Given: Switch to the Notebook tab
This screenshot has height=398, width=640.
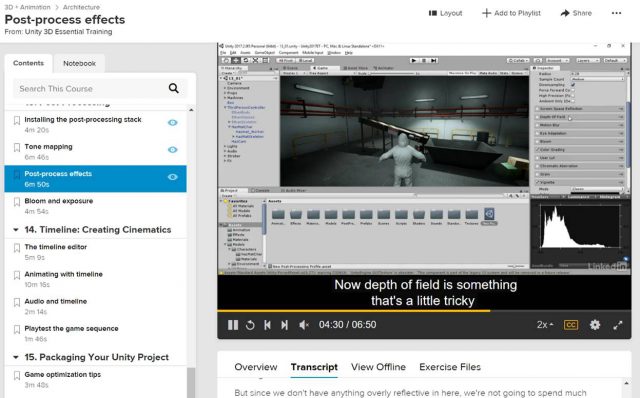Looking at the screenshot, I should (79, 63).
